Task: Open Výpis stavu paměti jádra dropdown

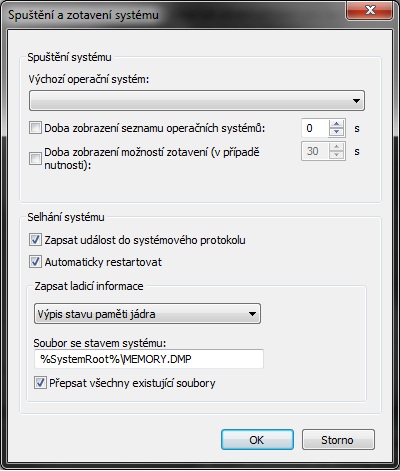Action: pyautogui.click(x=147, y=314)
